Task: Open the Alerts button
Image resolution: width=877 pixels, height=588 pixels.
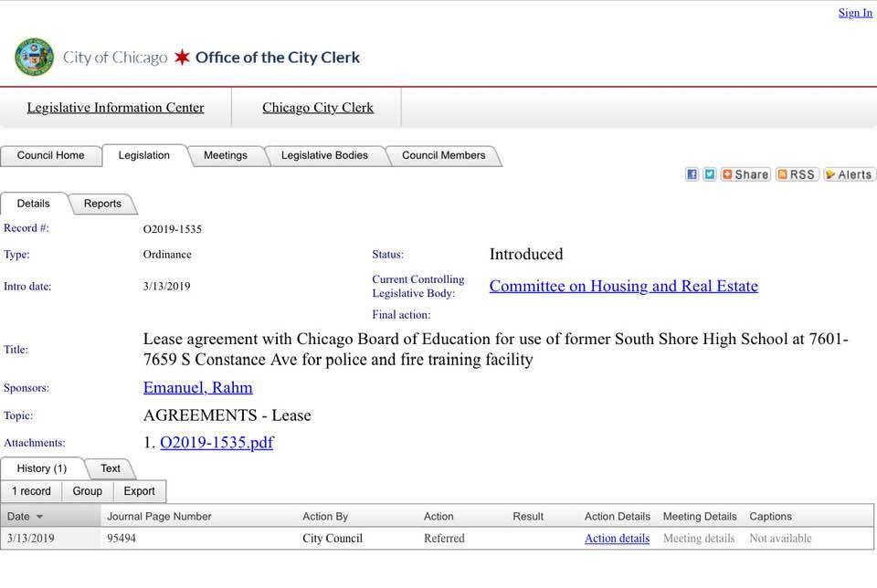Action: [x=849, y=174]
